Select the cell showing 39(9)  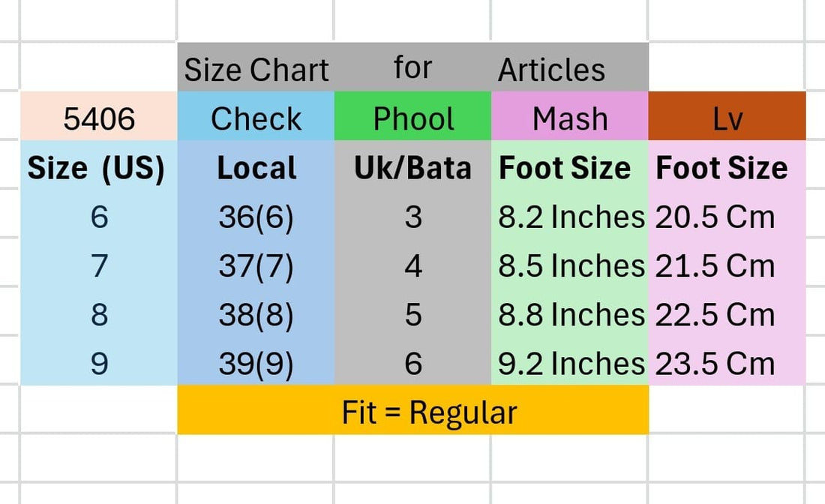click(x=256, y=364)
